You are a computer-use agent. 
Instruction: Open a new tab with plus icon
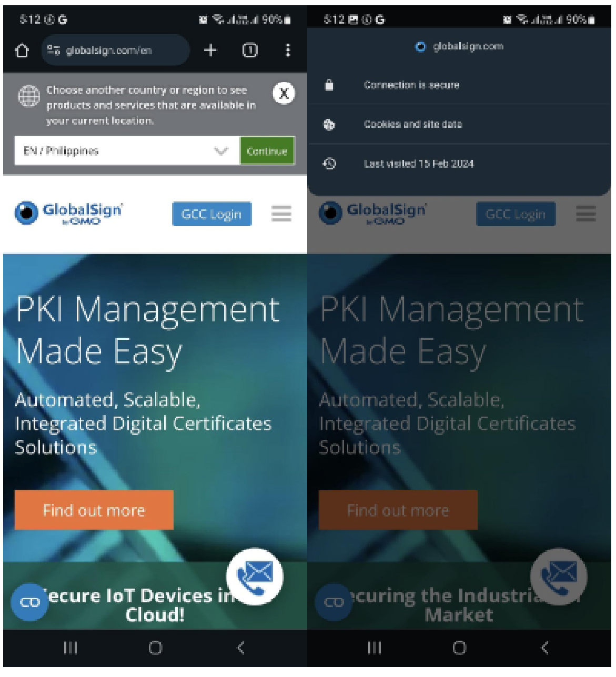click(x=210, y=50)
